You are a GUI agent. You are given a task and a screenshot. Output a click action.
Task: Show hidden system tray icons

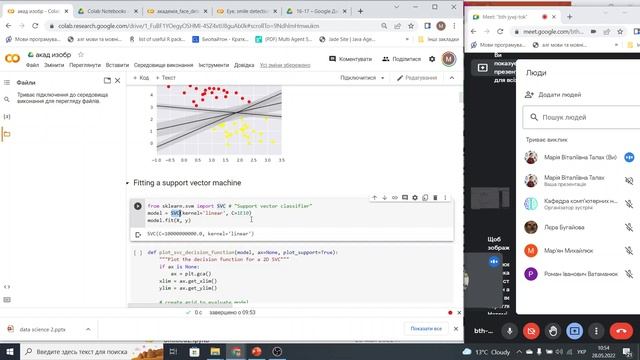coord(519,352)
